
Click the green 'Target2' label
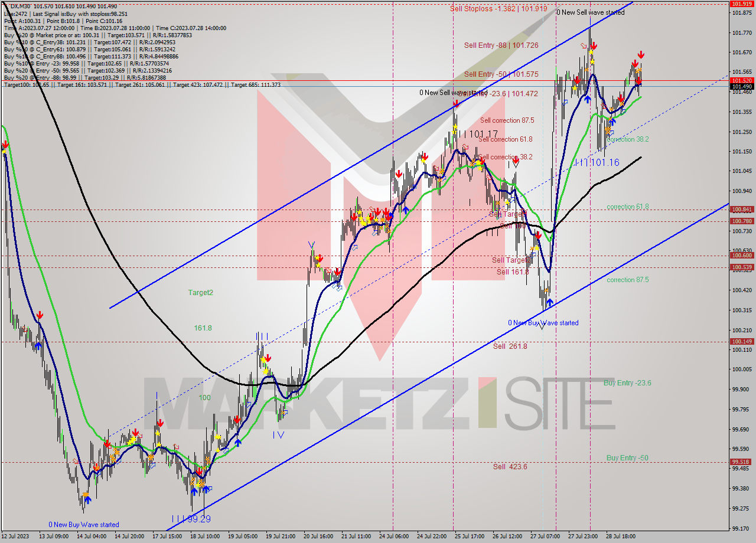(x=201, y=293)
